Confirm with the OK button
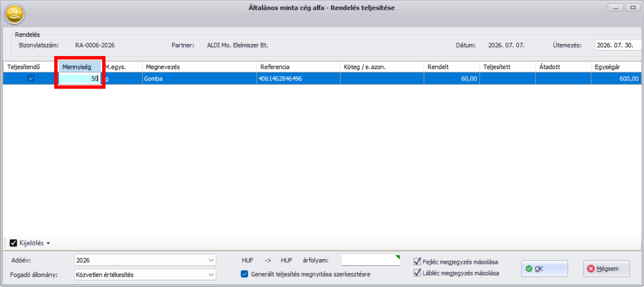The image size is (644, 287). [544, 269]
